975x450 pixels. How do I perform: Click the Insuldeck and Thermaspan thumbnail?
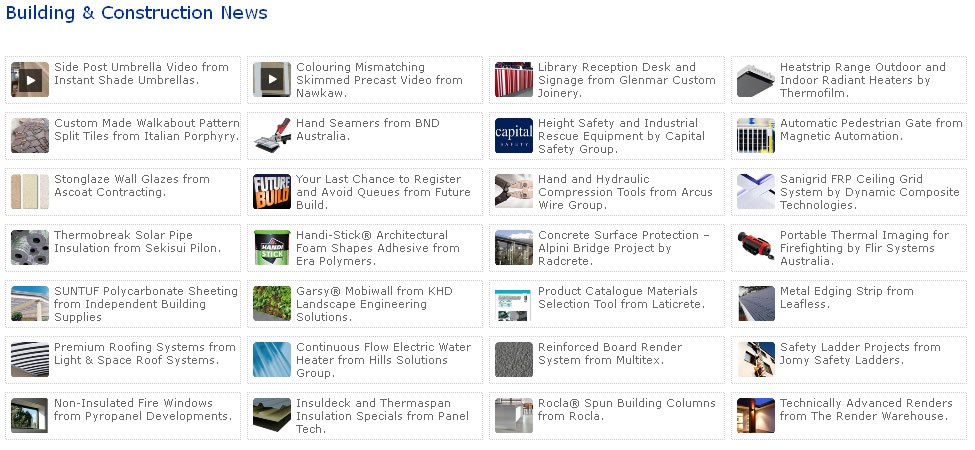pos(272,415)
